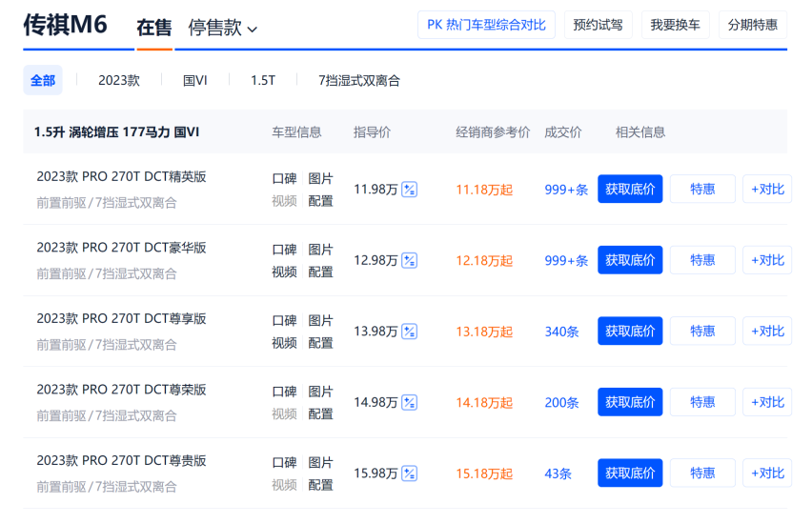
Task: Open 2023款 PRO 270T DCT尊贵版 details
Action: tap(121, 460)
